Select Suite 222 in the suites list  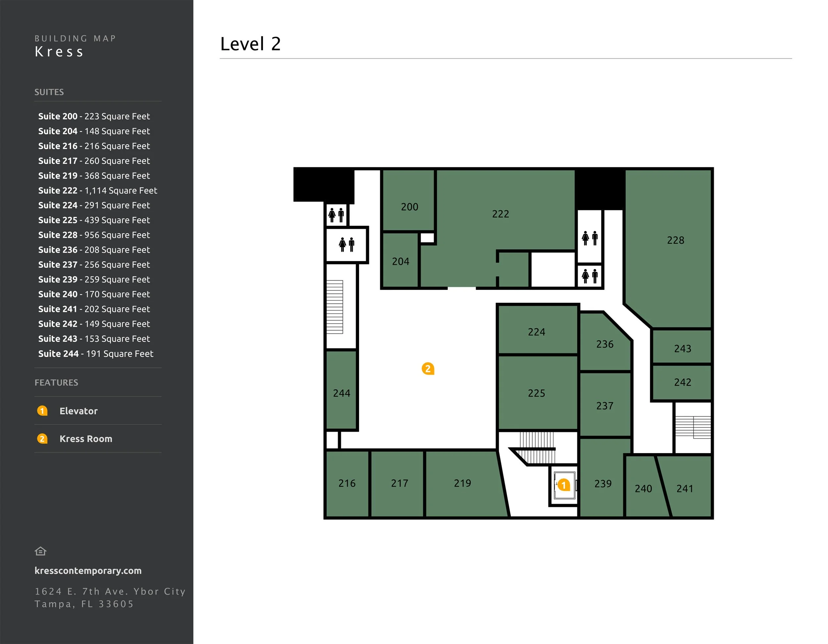(x=97, y=190)
